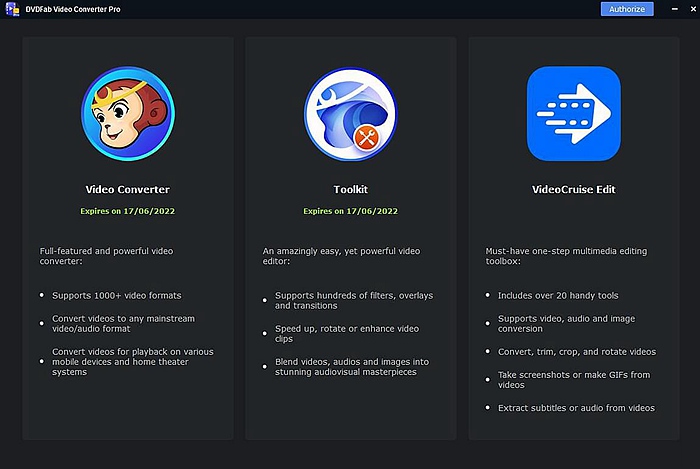Click 'Speed up, rotate or enhance' bullet
The image size is (700, 469).
pos(347,333)
